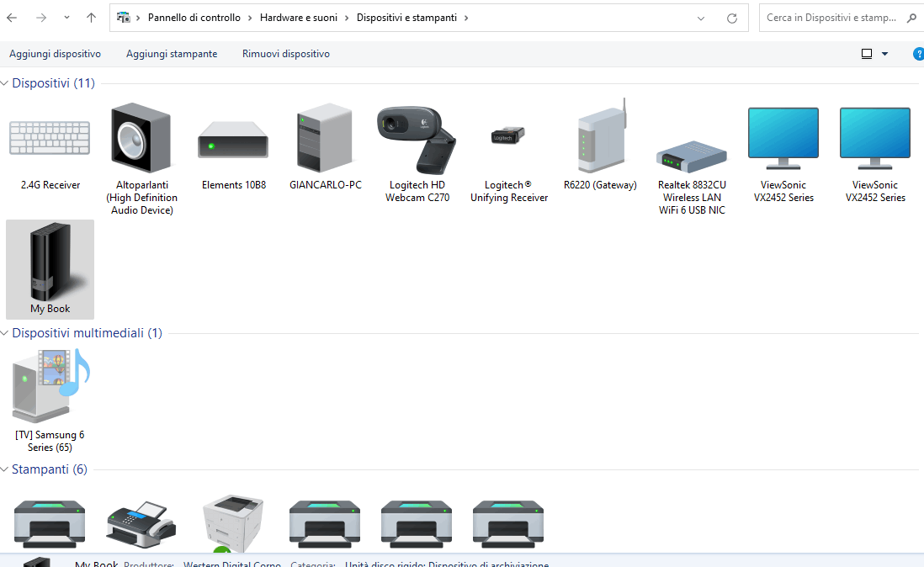
Task: Navigate to Hardware e suoni breadcrumb
Action: click(x=299, y=18)
